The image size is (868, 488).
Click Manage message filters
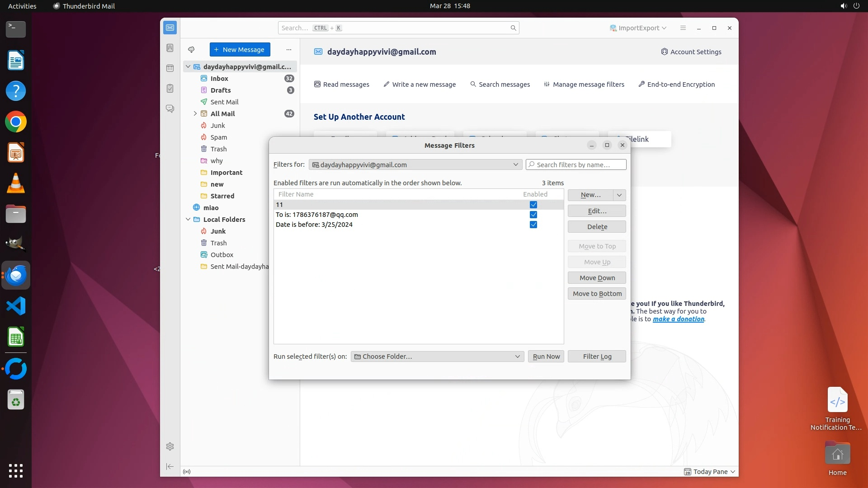pos(584,84)
